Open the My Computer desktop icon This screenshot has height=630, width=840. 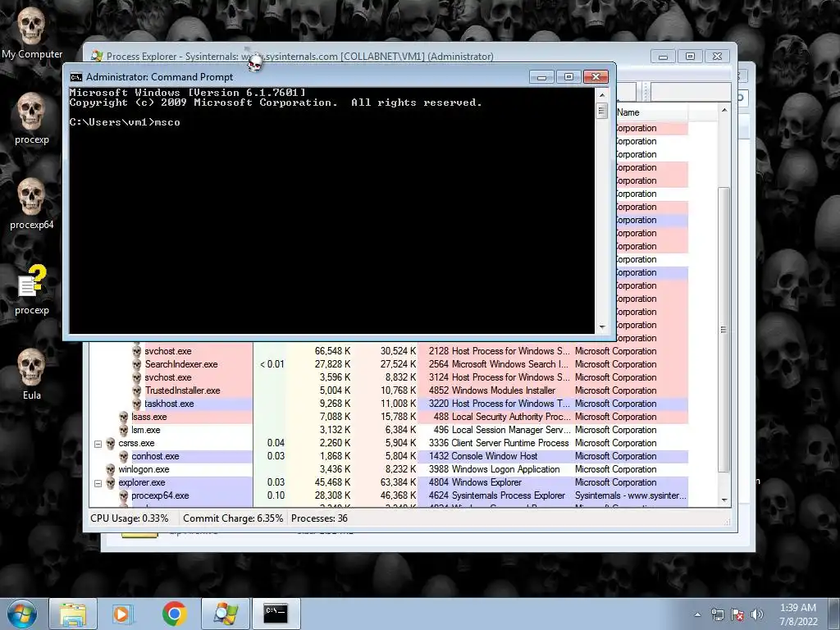(x=31, y=33)
